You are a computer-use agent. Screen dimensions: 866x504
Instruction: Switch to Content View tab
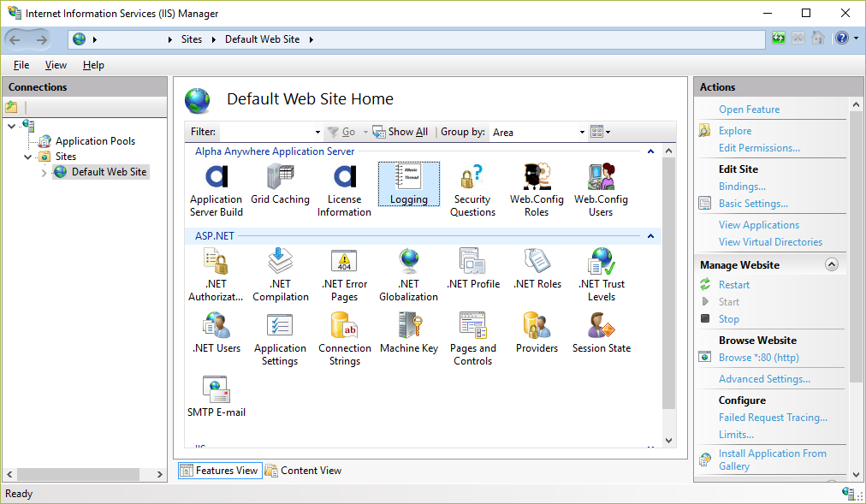pos(303,471)
